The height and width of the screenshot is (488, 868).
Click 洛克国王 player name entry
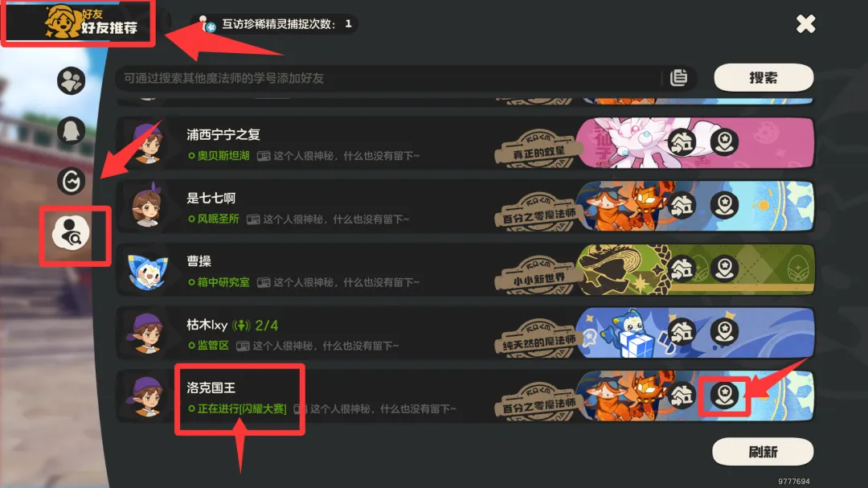(211, 388)
